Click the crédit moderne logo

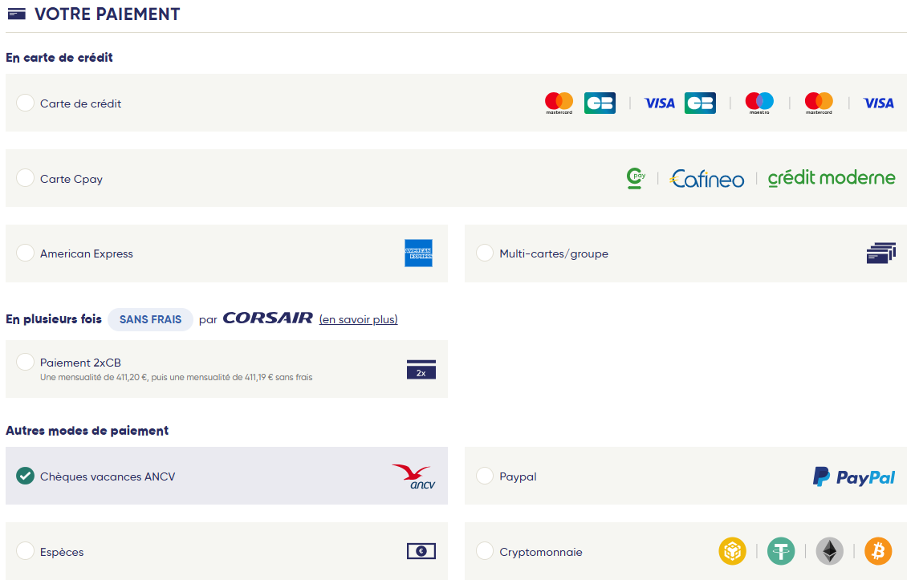point(832,178)
